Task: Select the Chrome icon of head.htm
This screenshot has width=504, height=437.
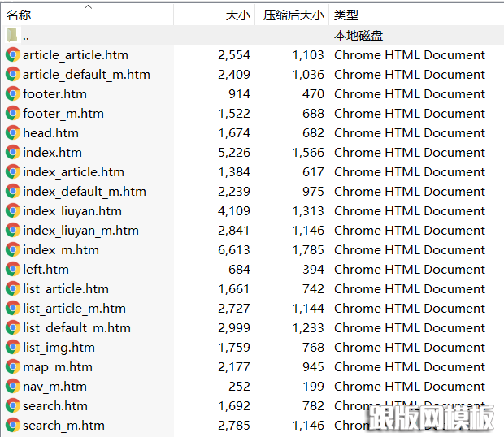Action: (x=13, y=133)
